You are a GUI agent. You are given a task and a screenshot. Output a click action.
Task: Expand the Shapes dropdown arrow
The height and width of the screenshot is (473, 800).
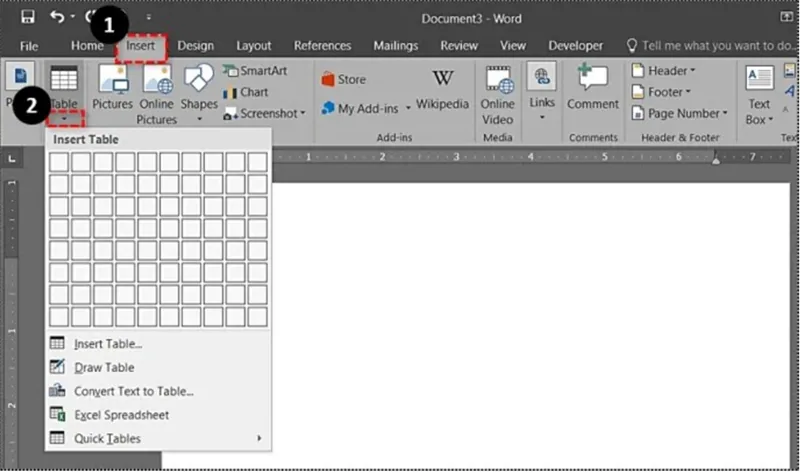(199, 119)
